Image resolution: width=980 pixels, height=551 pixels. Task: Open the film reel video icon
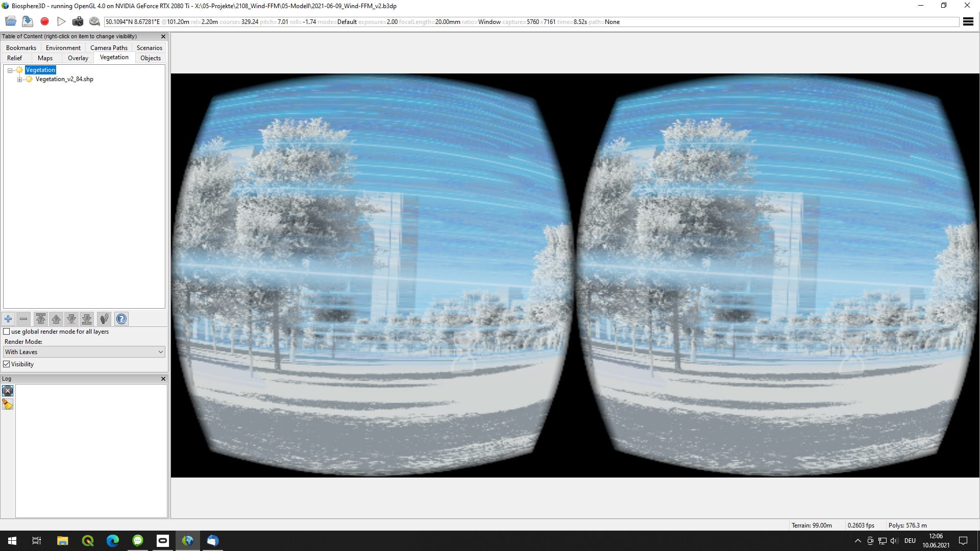[x=94, y=21]
